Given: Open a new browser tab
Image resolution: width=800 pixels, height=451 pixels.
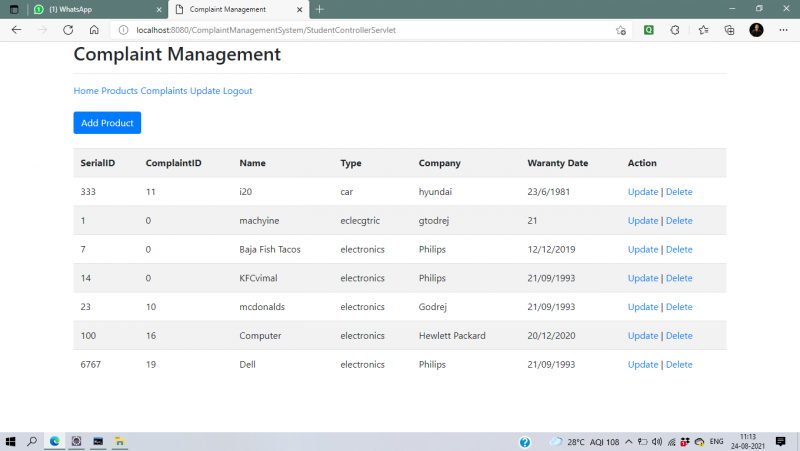Looking at the screenshot, I should [319, 9].
